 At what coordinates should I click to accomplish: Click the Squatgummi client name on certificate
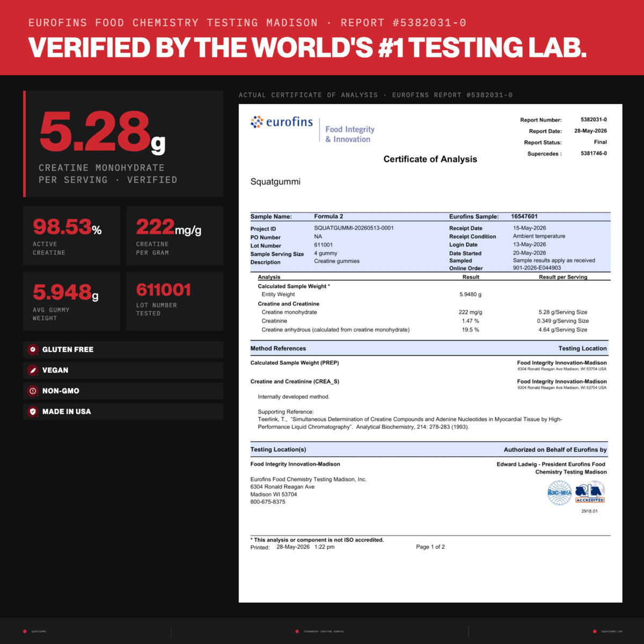275,182
